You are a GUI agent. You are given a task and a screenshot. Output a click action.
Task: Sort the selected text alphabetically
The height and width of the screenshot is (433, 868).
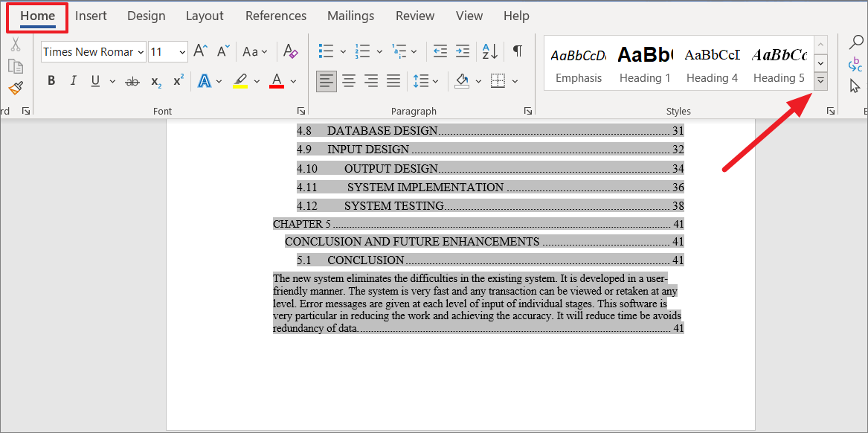point(489,51)
